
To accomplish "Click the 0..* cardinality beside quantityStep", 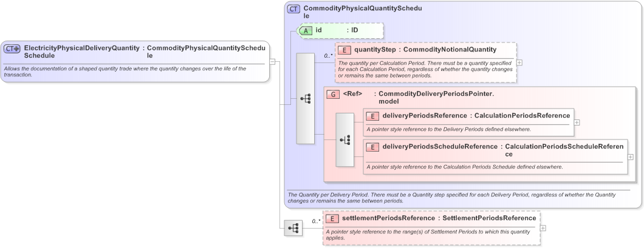I will (328, 55).
